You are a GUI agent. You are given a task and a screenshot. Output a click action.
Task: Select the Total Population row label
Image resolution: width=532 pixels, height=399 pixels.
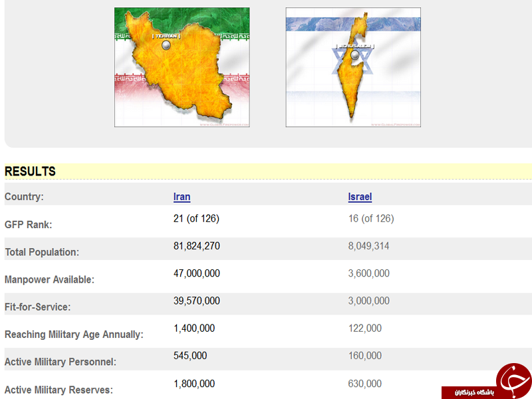(42, 252)
